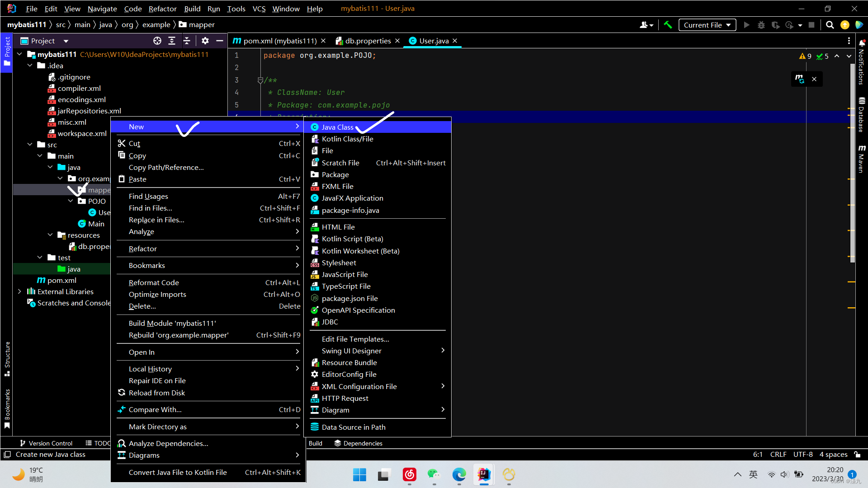Toggle the Structure tool window stripe

7,358
